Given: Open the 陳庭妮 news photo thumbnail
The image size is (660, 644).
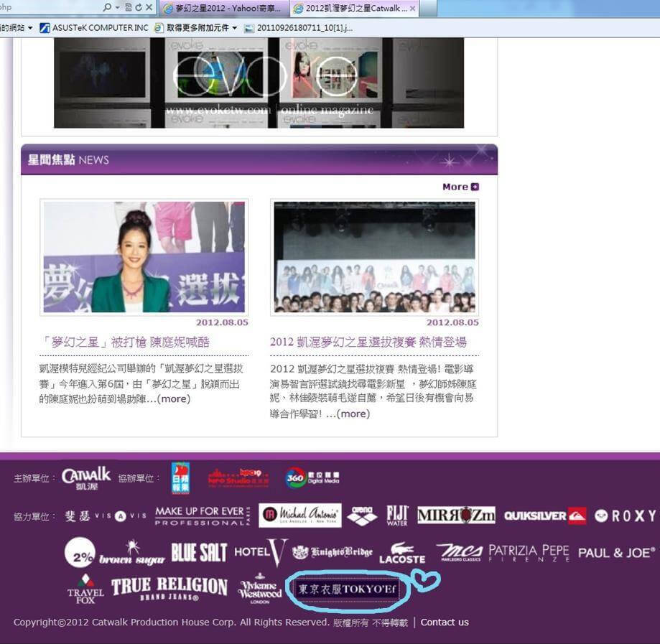Looking at the screenshot, I should [144, 257].
